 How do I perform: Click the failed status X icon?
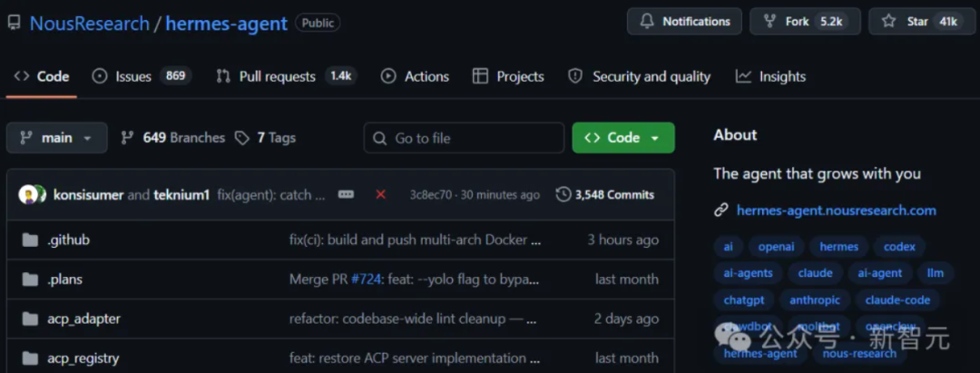click(x=380, y=194)
